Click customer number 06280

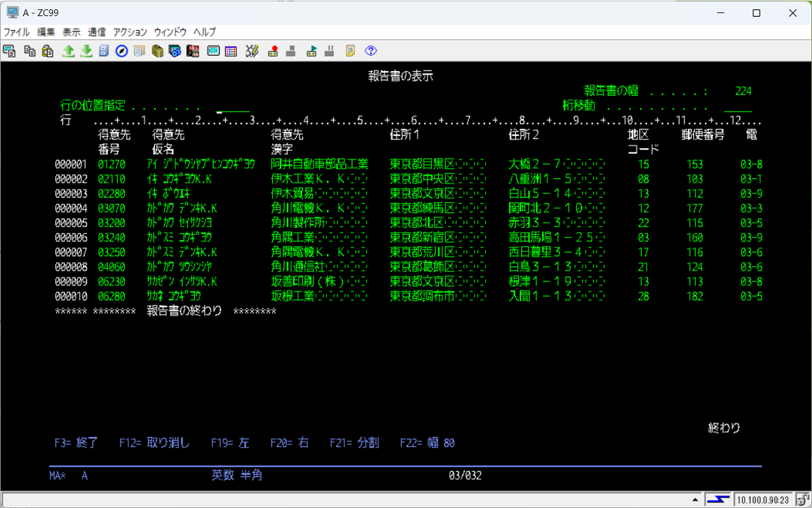click(111, 296)
